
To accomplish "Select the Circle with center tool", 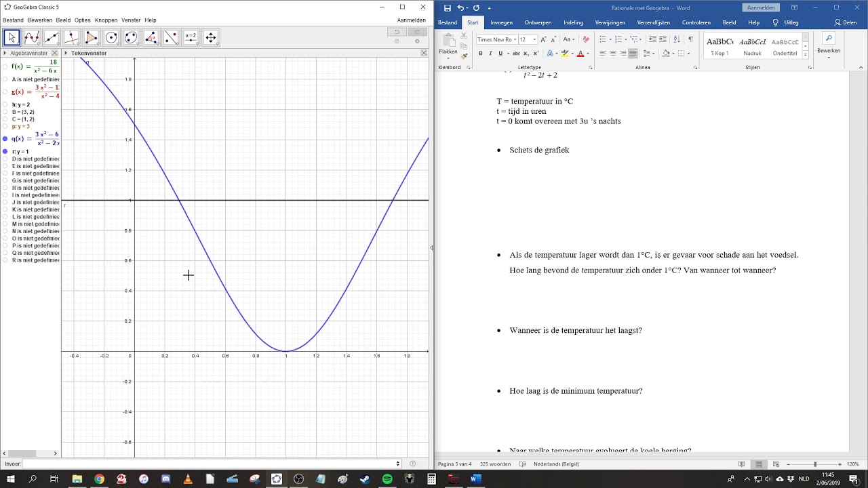I will click(x=111, y=38).
